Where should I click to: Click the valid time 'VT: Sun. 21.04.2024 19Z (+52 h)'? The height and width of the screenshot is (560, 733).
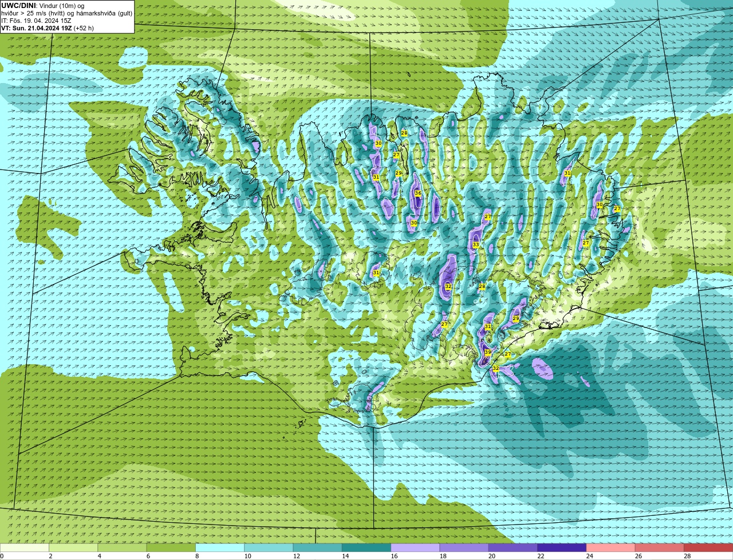tap(48, 28)
